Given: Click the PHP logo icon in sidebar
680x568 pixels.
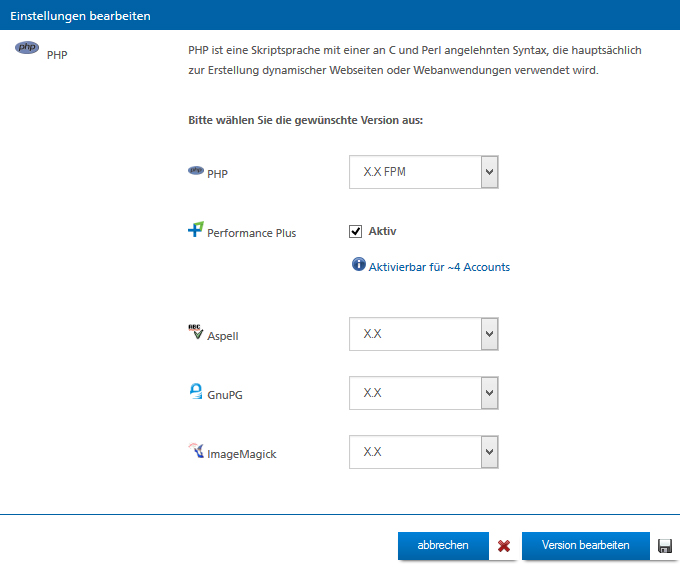Looking at the screenshot, I should (x=27, y=47).
